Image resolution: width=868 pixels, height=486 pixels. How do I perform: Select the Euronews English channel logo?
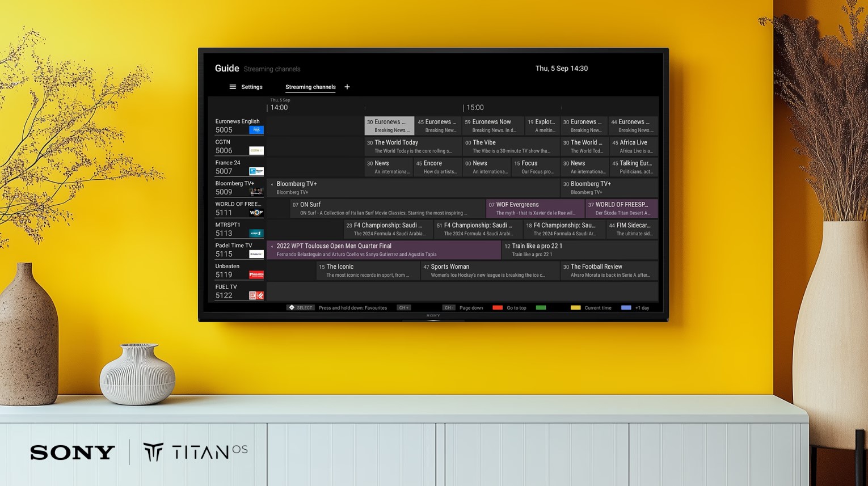click(x=256, y=130)
